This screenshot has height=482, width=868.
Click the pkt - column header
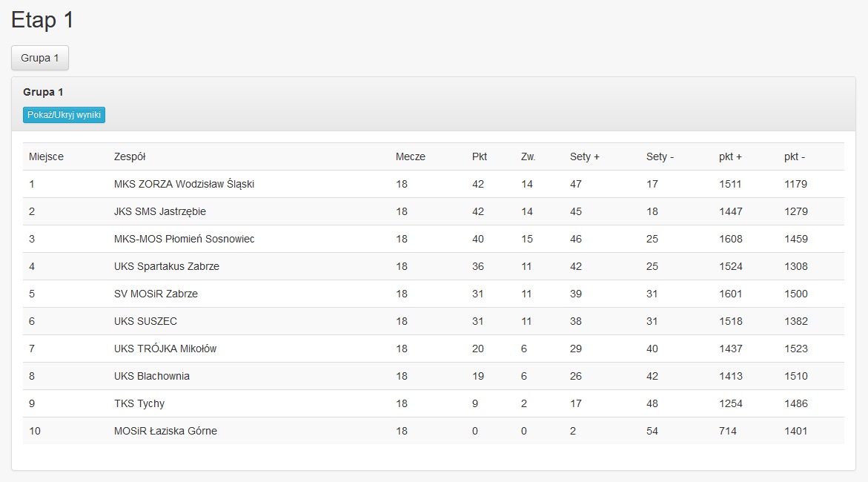795,156
